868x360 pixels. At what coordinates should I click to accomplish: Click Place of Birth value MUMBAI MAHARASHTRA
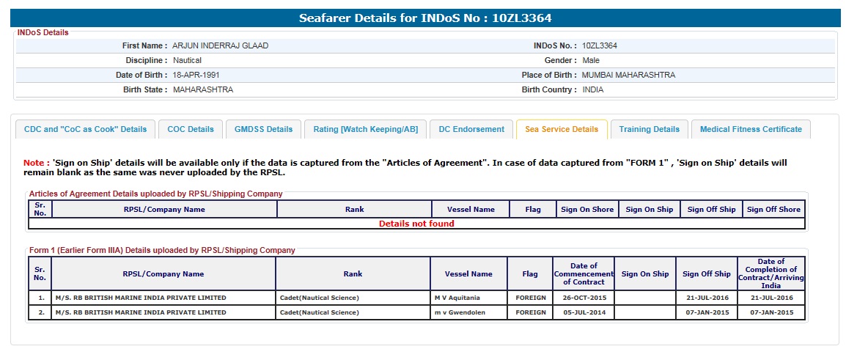click(628, 75)
